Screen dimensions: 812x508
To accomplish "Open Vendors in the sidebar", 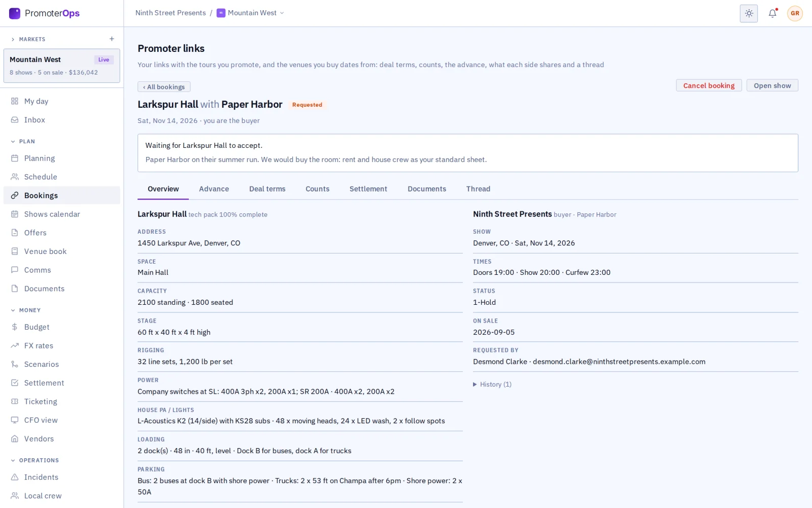I will tap(62, 439).
